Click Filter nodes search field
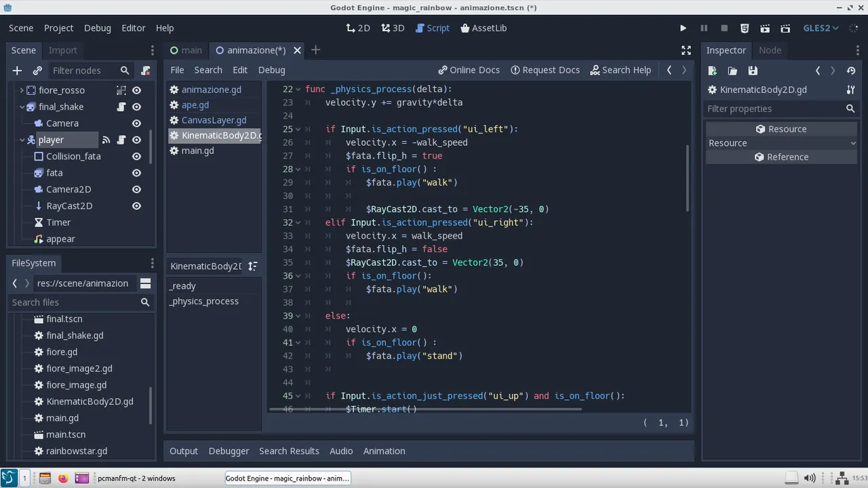Viewport: 868px width, 488px height. pos(90,70)
